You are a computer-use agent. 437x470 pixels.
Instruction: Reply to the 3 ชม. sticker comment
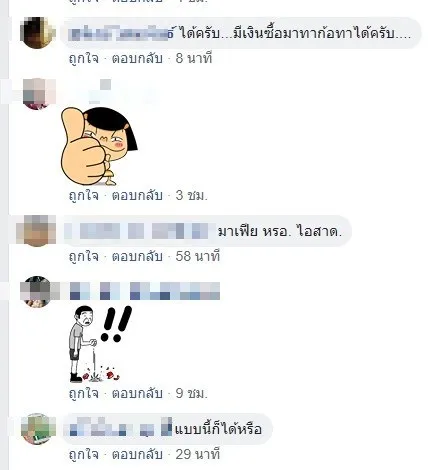pyautogui.click(x=137, y=195)
